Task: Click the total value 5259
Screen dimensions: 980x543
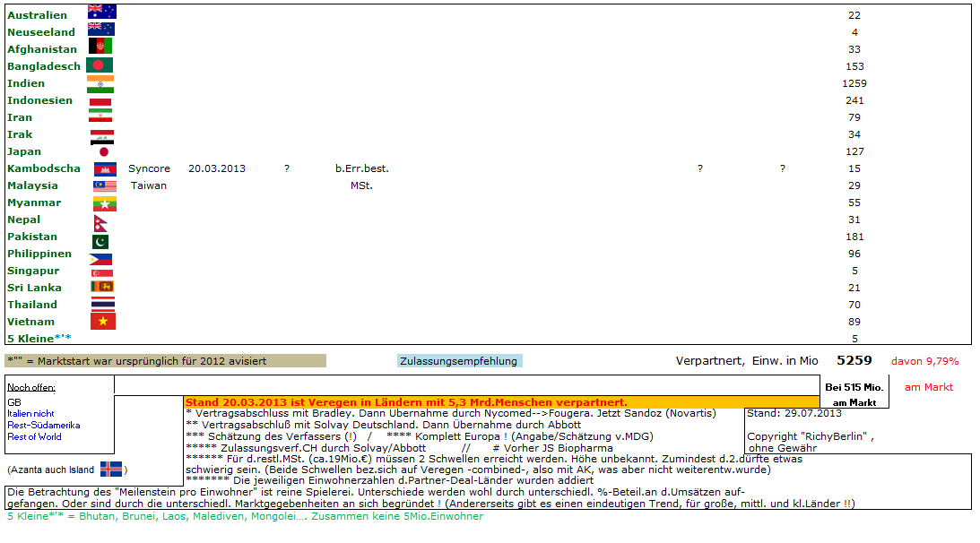Action: coord(854,360)
